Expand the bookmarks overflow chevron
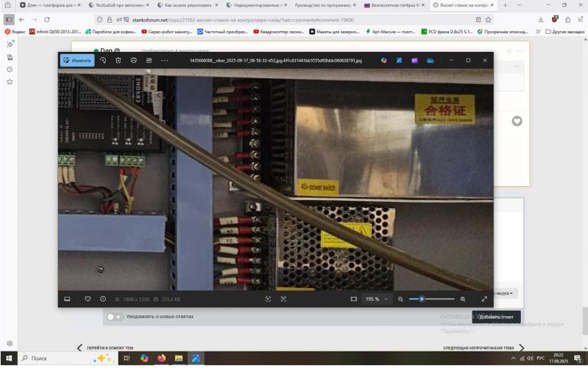Image resolution: width=588 pixels, height=368 pixels. 538,32
